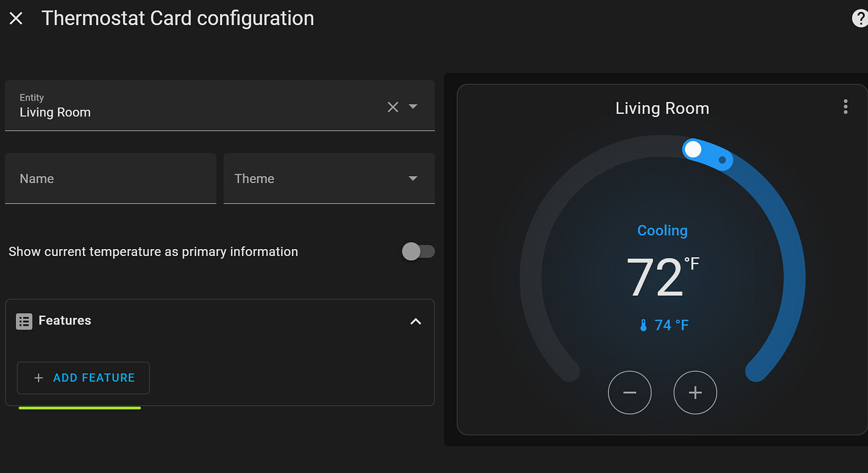Click the Thermostat Card configuration title
The height and width of the screenshot is (473, 868).
tap(178, 18)
